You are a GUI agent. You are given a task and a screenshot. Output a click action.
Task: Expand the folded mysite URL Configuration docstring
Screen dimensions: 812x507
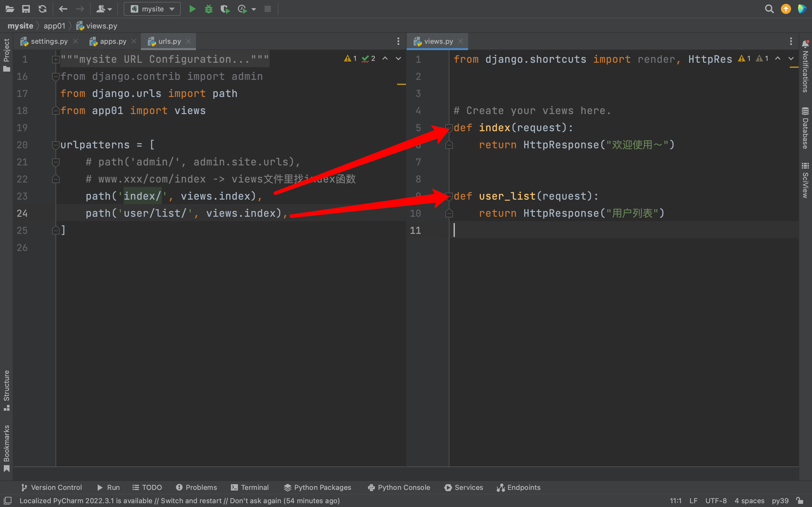56,60
